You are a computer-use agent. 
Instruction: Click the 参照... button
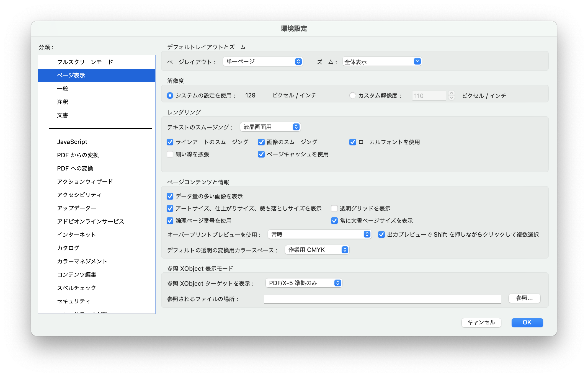pyautogui.click(x=524, y=298)
